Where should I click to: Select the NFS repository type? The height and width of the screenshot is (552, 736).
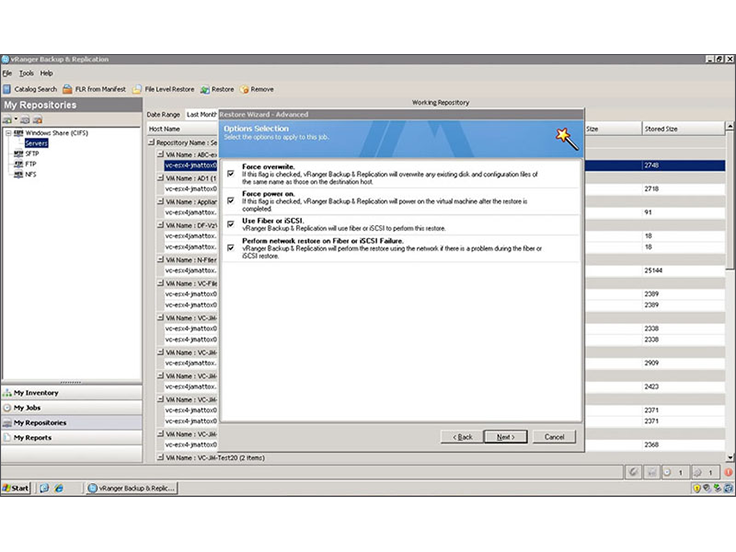click(31, 174)
